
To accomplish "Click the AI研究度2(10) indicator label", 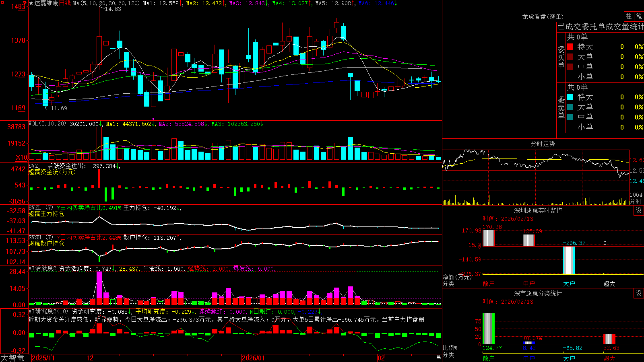I will click(48, 311).
